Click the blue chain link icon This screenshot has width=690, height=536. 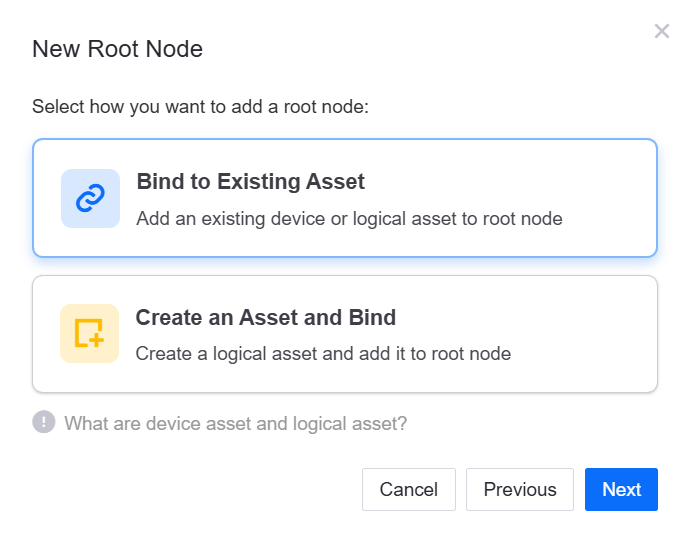pos(90,198)
